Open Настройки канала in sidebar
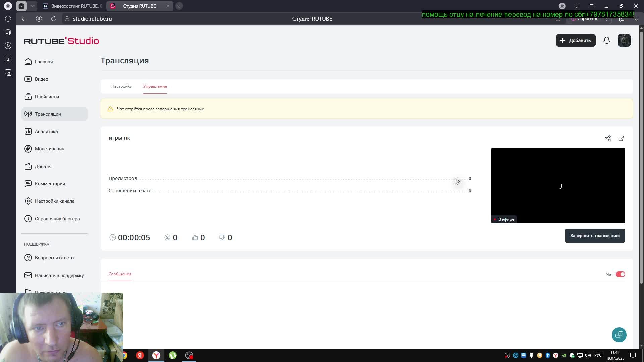 tap(54, 201)
